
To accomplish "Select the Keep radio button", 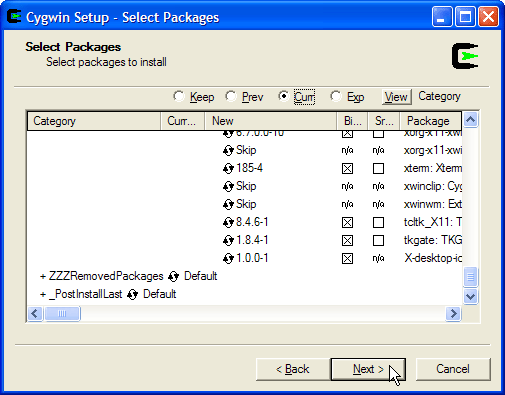I will click(x=179, y=97).
